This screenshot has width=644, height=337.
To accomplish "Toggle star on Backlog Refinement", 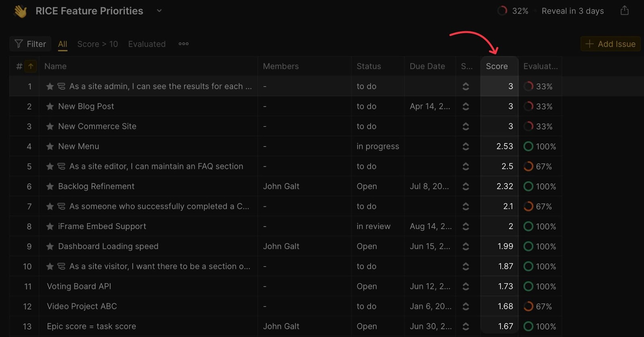I will [50, 186].
